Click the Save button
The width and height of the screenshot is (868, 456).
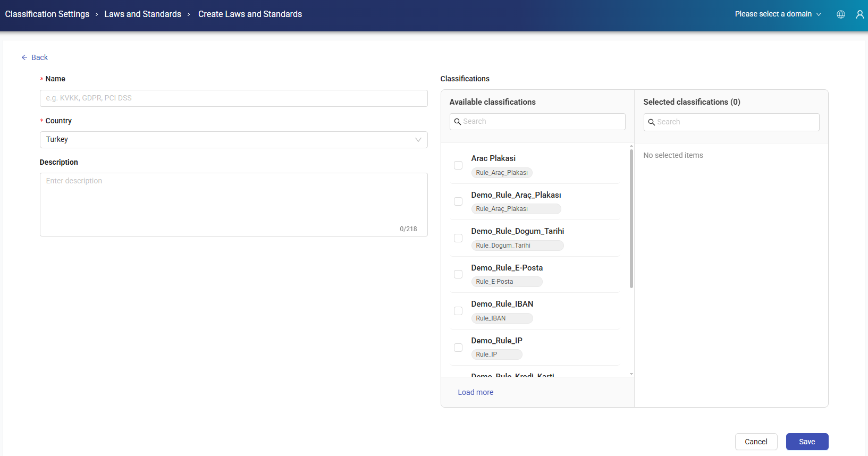pos(806,442)
